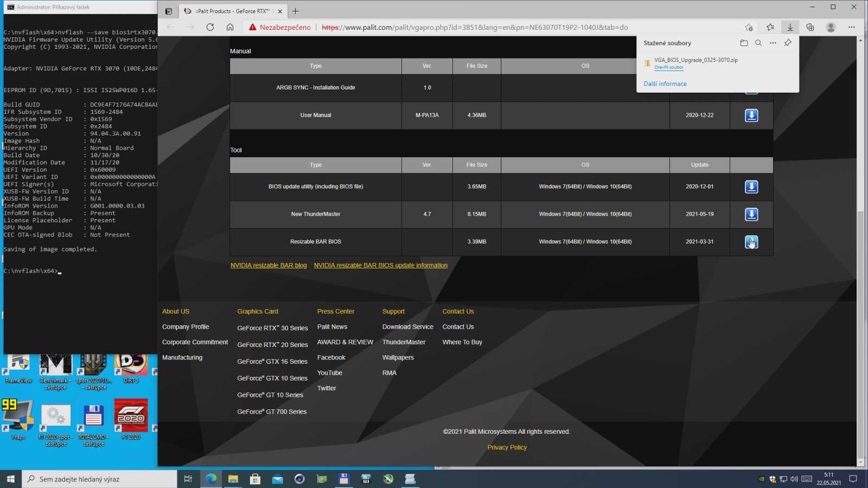Viewport: 868px width, 488px height.
Task: Open NVIDIA resizable BAR BIOS update information
Action: [x=381, y=265]
